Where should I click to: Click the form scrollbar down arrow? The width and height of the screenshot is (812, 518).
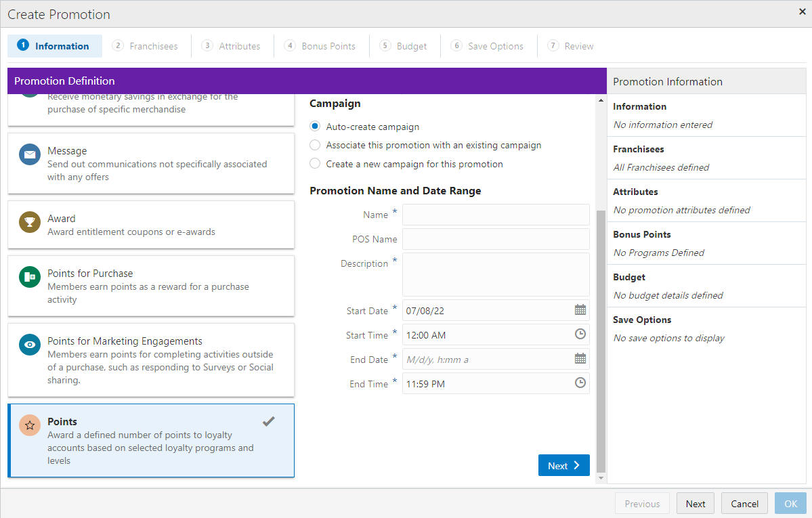click(601, 478)
